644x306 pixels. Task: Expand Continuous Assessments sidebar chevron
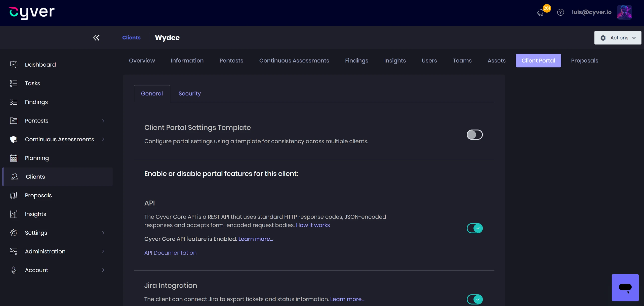(x=103, y=139)
